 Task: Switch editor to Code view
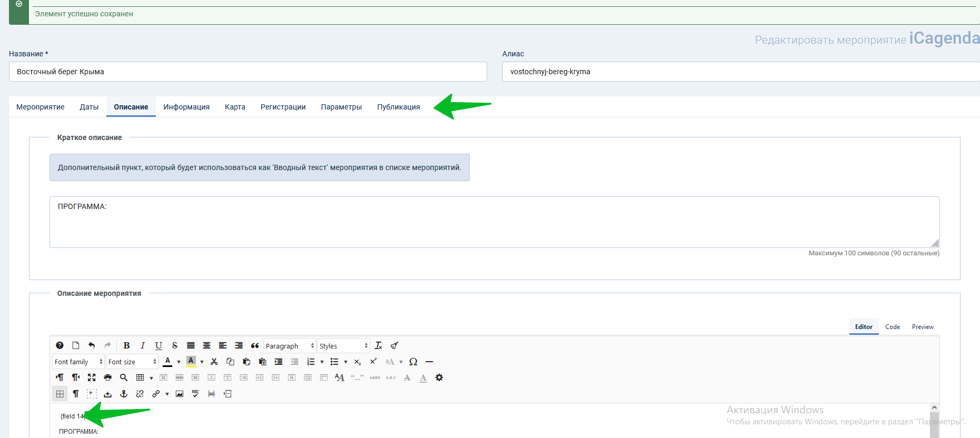[x=892, y=327]
